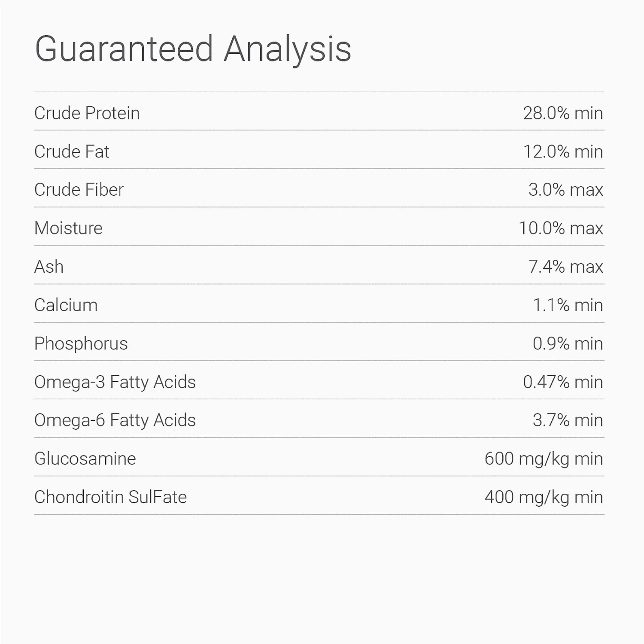Click the 7.4% max ash value
This screenshot has height=644, width=644.
(565, 267)
